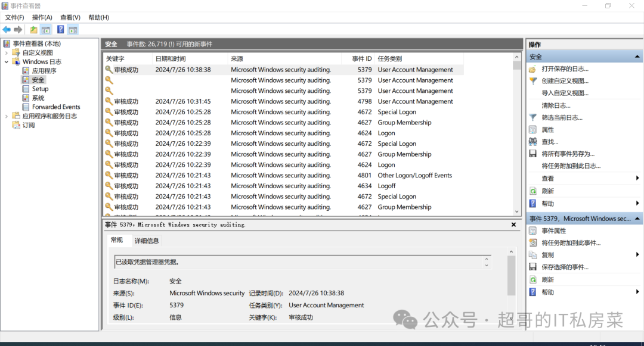The image size is (644, 346).
Task: Click the Properties icon in Actions pane
Action: click(x=532, y=130)
